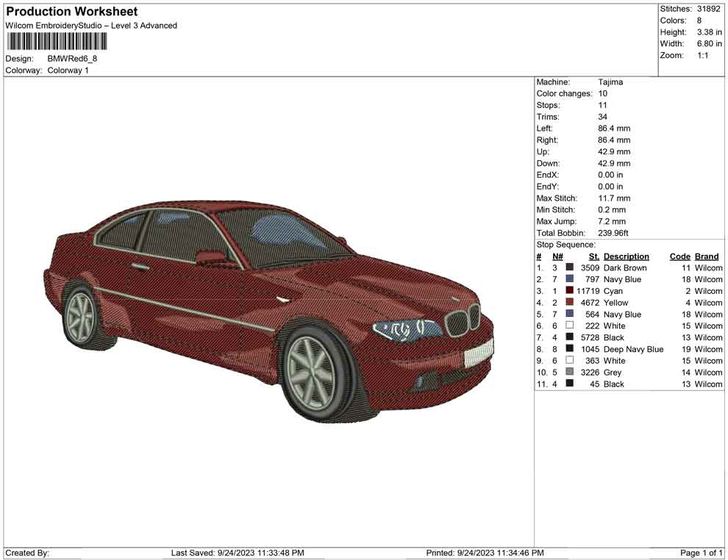This screenshot has height=560, width=728.
Task: Click the 'Colorway 1' value
Action: [68, 71]
